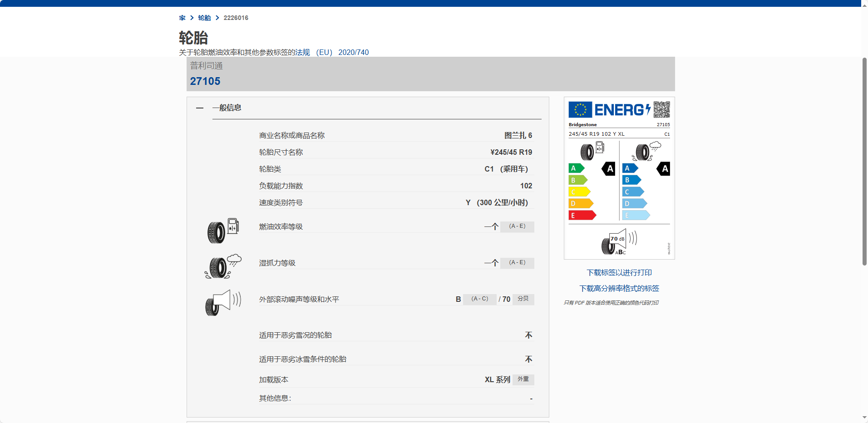Click the model identifier 27105 heading
The image size is (868, 423).
(205, 81)
